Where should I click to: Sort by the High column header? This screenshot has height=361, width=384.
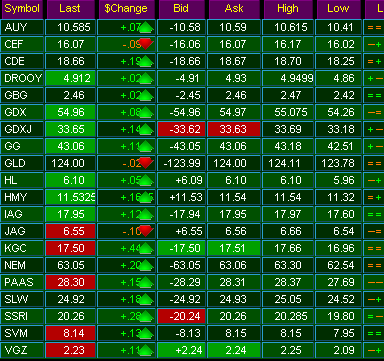(x=288, y=9)
